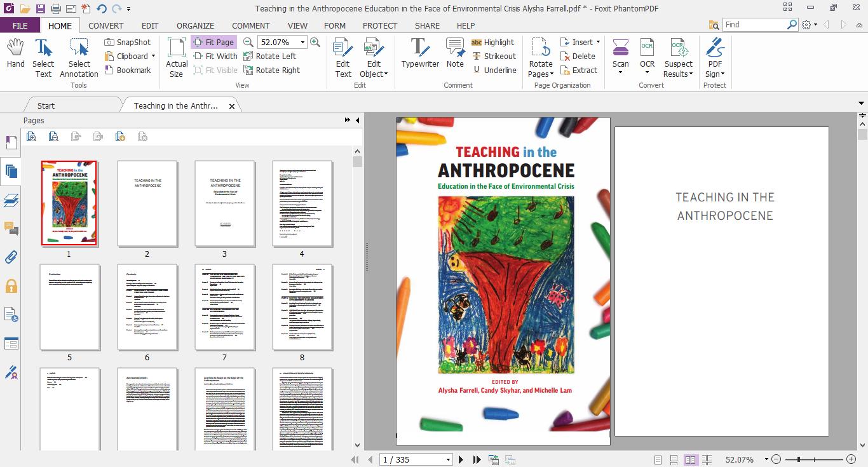Image resolution: width=868 pixels, height=467 pixels.
Task: Open the Bookmarks side panel
Action: click(x=11, y=143)
